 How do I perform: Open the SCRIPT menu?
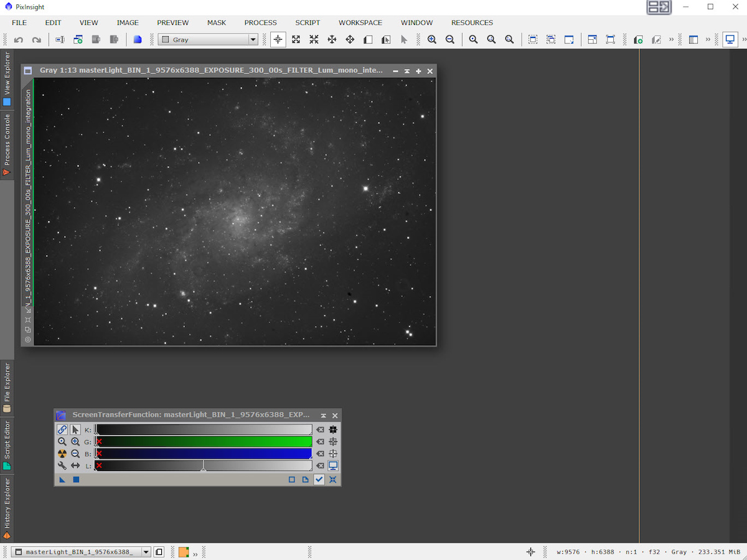308,22
